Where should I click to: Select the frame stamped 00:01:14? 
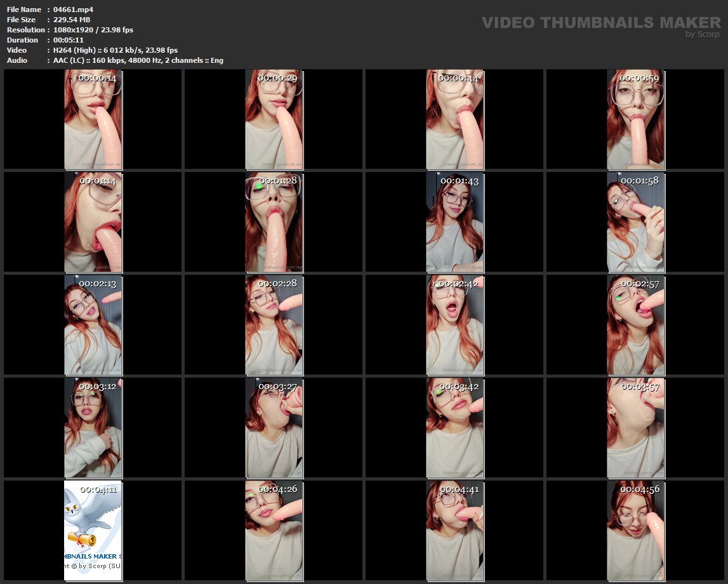tap(93, 222)
